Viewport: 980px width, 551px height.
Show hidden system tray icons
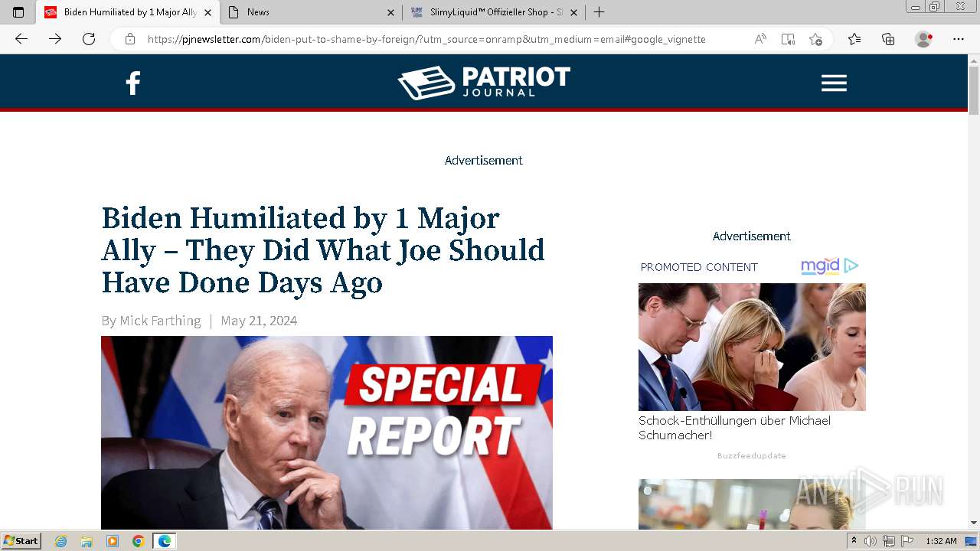[x=854, y=541]
